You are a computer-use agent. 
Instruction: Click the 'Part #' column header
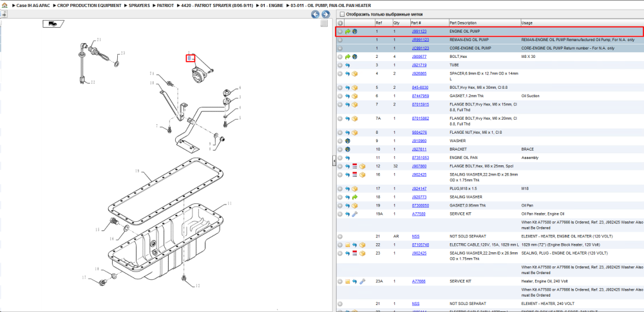429,23
